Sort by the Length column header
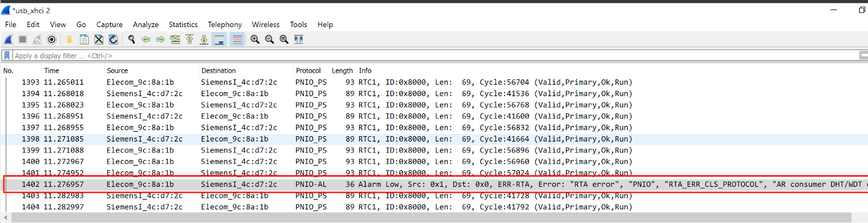The width and height of the screenshot is (868, 223). (342, 71)
